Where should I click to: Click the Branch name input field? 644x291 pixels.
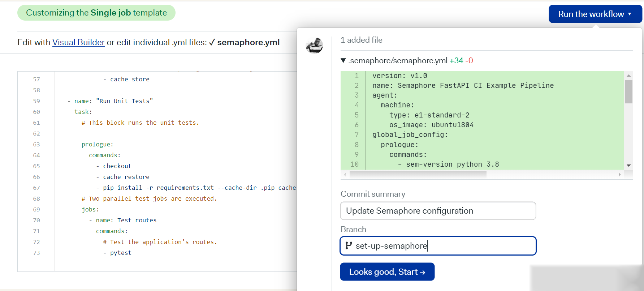click(x=438, y=246)
